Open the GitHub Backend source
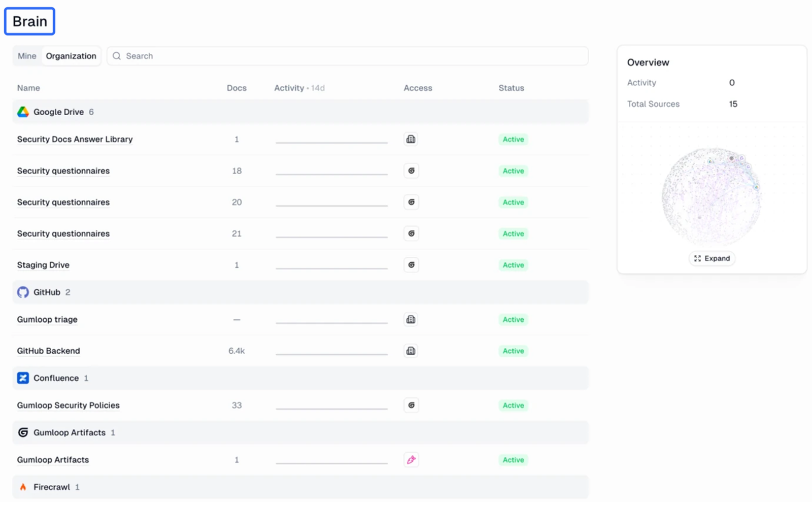 pyautogui.click(x=48, y=351)
